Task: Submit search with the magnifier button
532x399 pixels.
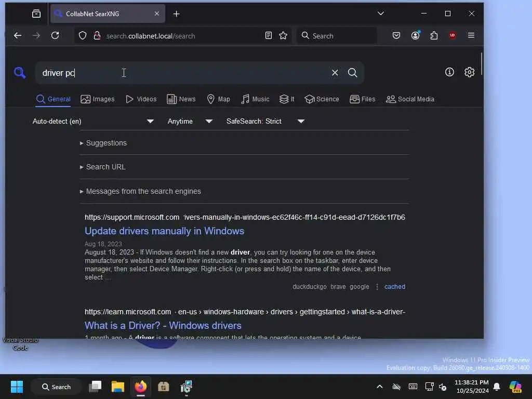Action: click(353, 73)
